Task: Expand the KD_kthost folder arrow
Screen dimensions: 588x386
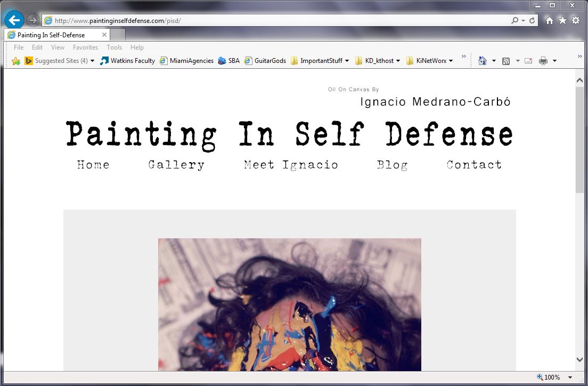Action: click(398, 61)
